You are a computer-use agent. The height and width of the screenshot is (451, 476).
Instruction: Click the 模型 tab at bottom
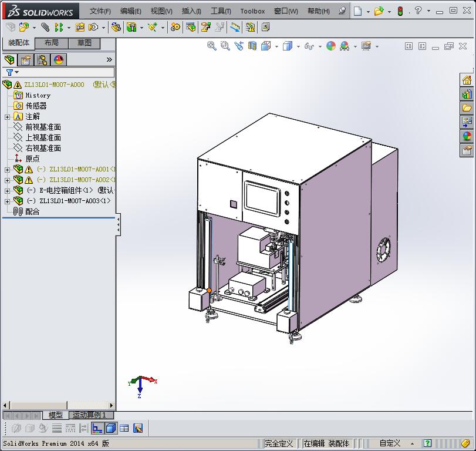pyautogui.click(x=56, y=415)
